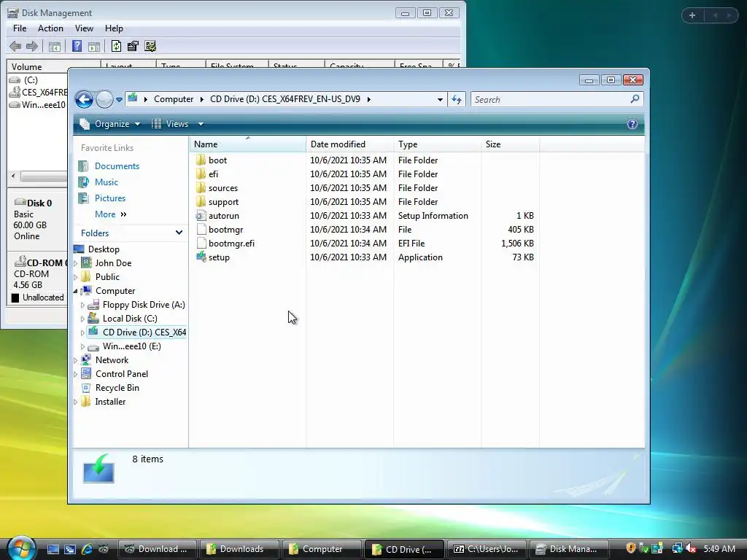The width and height of the screenshot is (747, 560).
Task: Select the support folder icon
Action: [x=201, y=201]
